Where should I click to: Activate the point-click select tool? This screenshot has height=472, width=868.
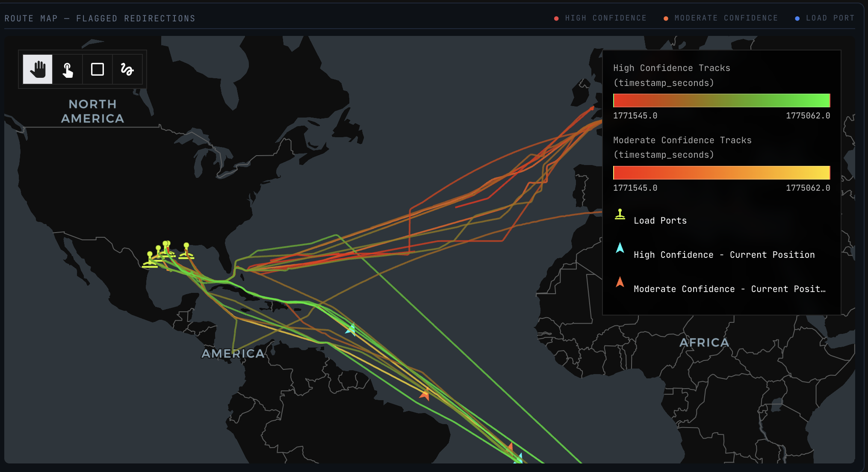68,69
